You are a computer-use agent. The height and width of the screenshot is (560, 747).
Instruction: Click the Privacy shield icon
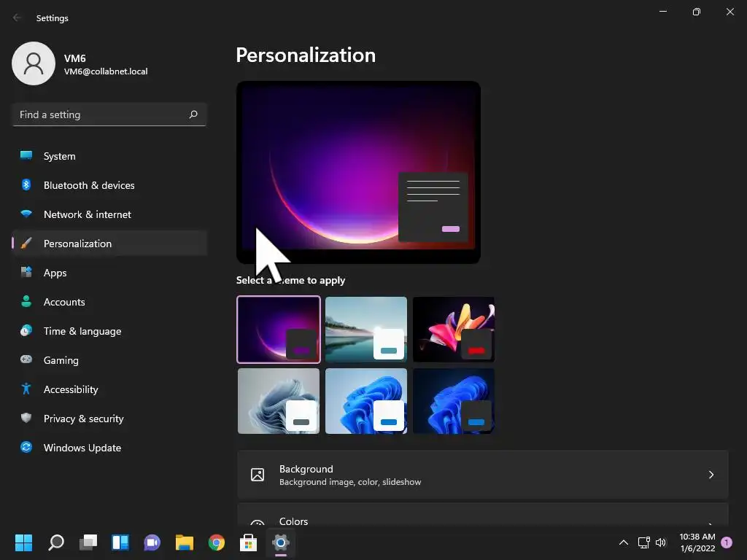pos(26,418)
